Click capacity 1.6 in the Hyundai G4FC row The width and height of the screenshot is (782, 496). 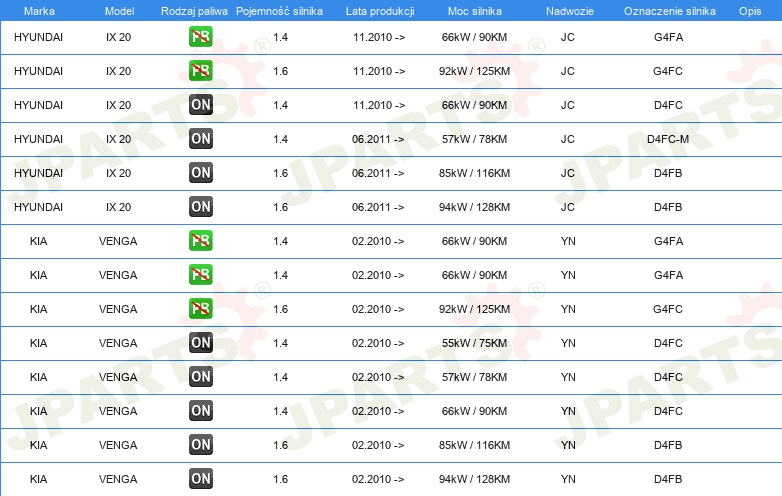pos(280,71)
